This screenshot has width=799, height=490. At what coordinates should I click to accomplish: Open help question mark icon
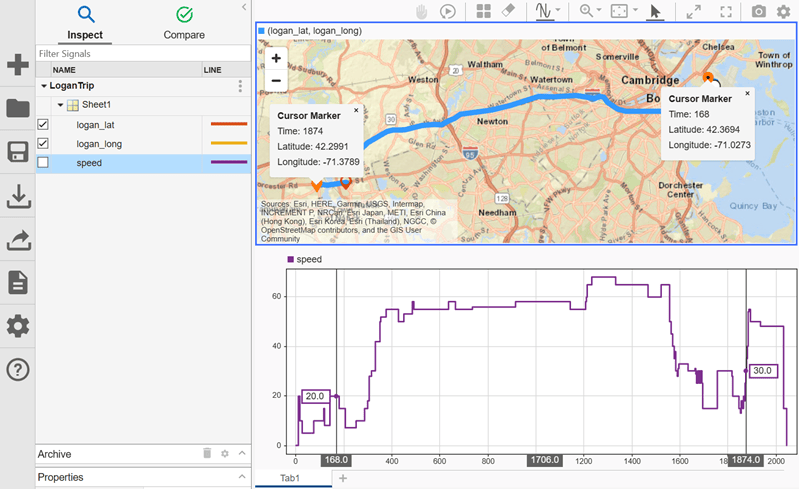point(18,369)
